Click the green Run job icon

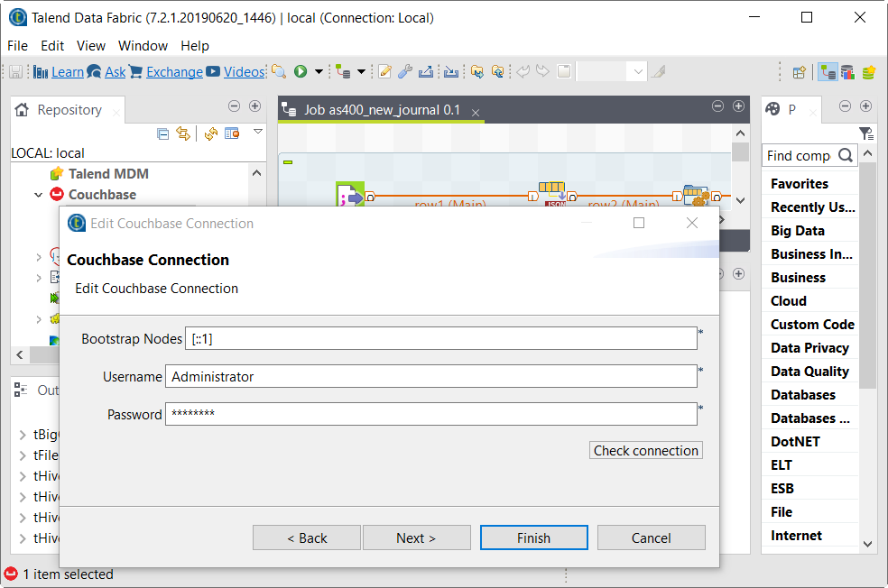tap(301, 72)
